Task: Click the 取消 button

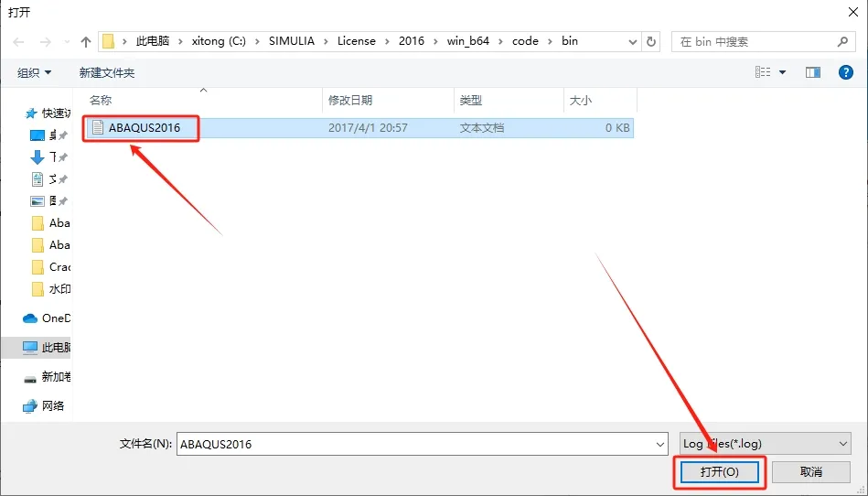Action: pyautogui.click(x=811, y=472)
